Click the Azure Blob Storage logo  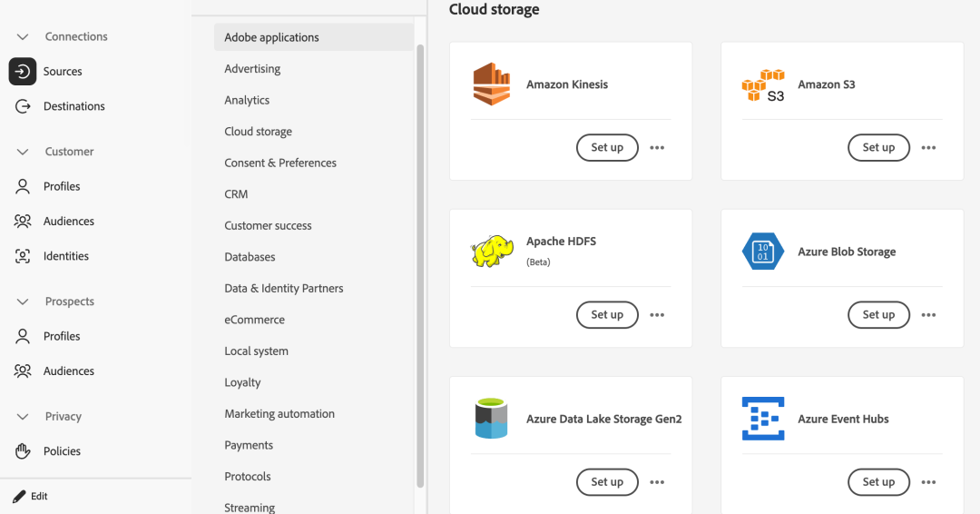[x=762, y=252]
